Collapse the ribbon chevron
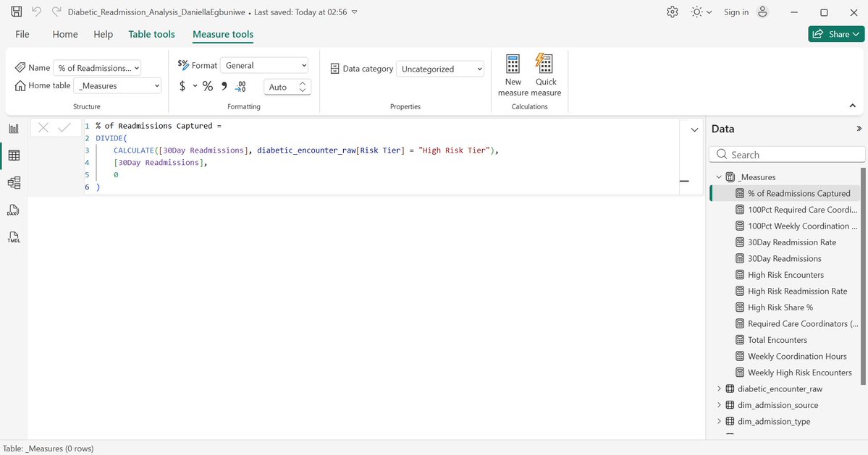 tap(853, 106)
